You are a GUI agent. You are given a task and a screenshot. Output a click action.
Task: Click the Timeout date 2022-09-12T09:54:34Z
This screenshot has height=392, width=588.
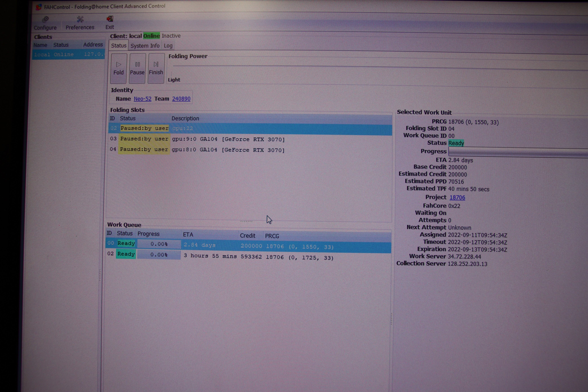click(x=477, y=242)
